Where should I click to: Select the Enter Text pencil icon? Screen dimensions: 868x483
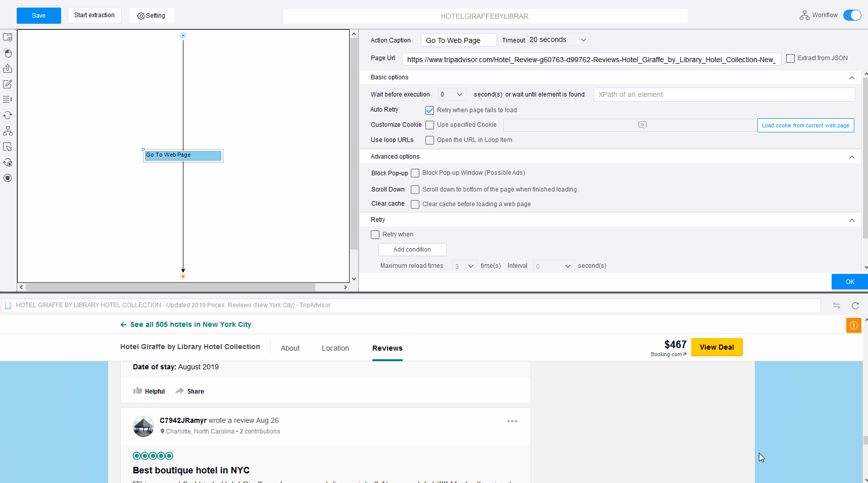pos(8,84)
